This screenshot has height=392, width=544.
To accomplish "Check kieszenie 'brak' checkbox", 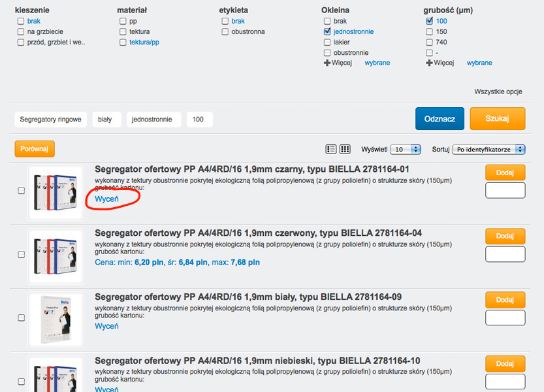I will [21, 21].
